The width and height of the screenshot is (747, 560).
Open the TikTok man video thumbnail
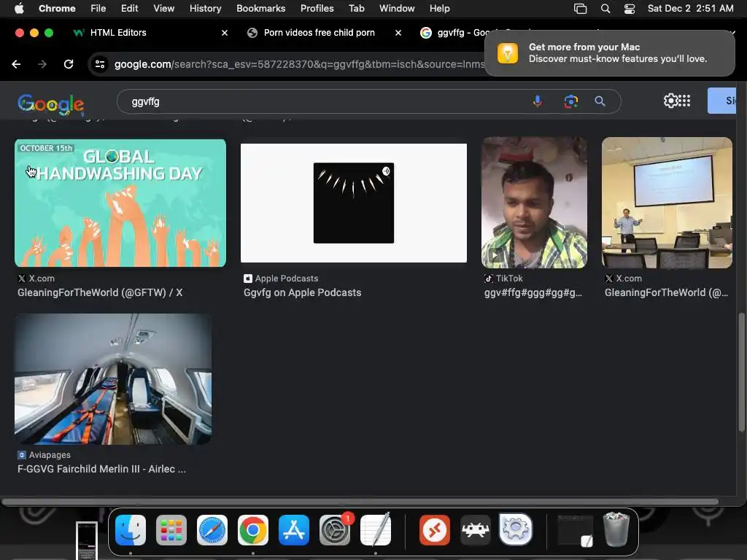(534, 203)
